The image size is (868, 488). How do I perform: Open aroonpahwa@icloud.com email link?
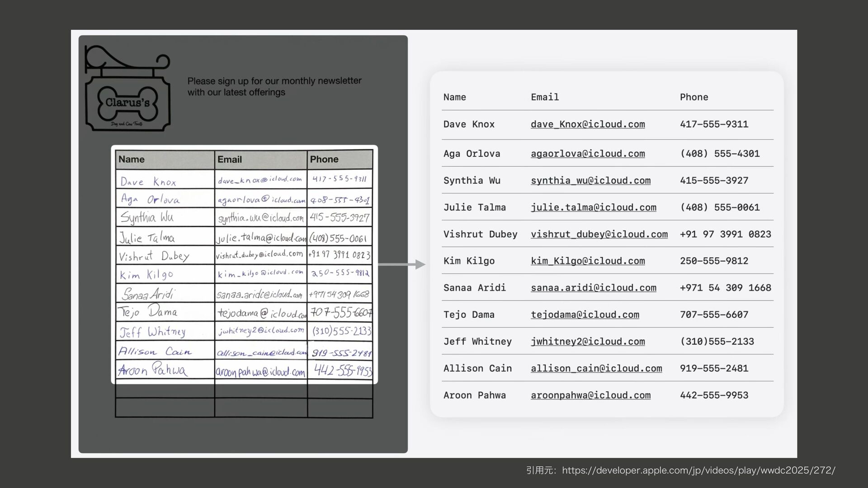[x=590, y=395]
